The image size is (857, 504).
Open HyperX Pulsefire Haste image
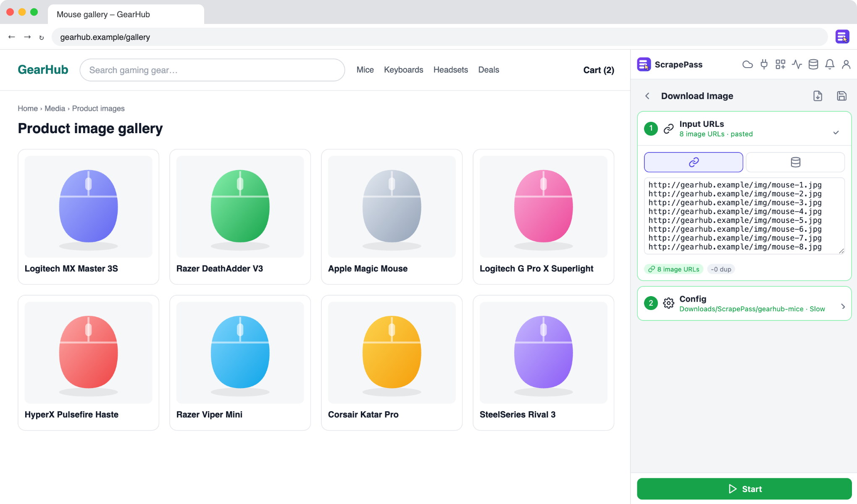pos(88,353)
